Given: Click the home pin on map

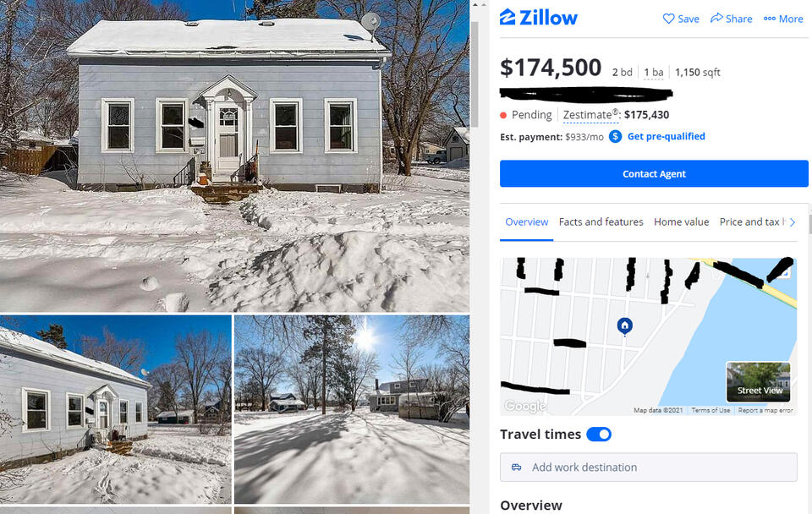Looking at the screenshot, I should pos(624,326).
